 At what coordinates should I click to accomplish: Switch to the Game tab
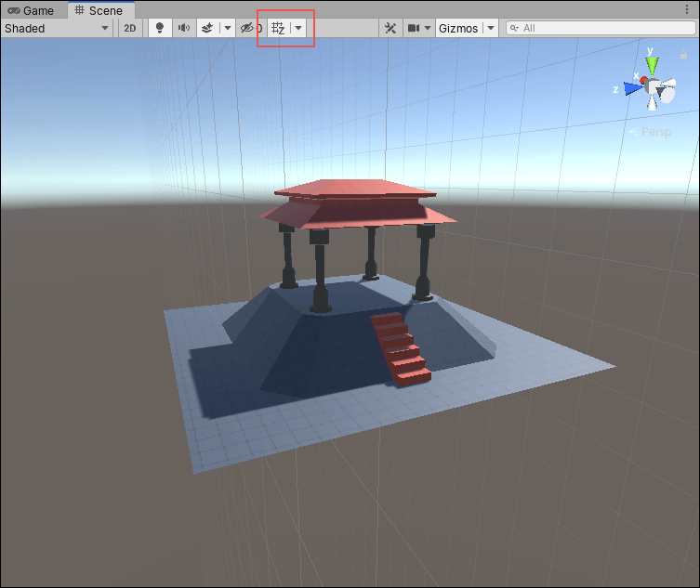(x=33, y=10)
